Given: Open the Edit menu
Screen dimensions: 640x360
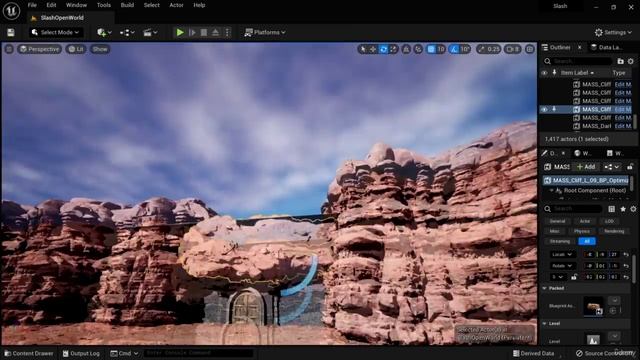Looking at the screenshot, I should point(51,5).
